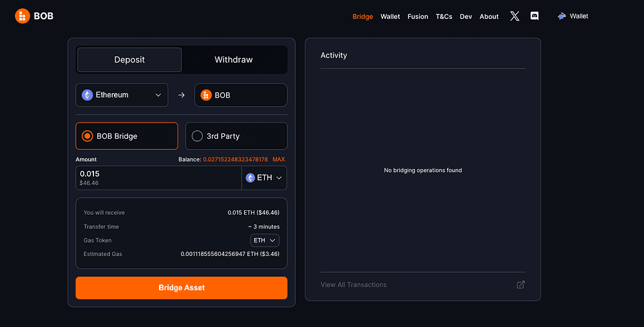Click the wallet avatar icon
This screenshot has width=644, height=327.
(x=562, y=16)
